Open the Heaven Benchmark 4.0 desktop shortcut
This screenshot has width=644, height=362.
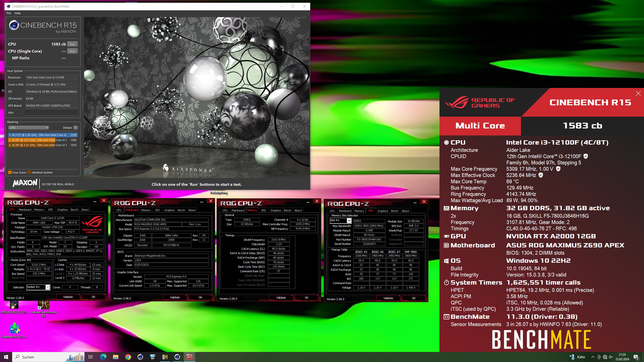coord(44,309)
